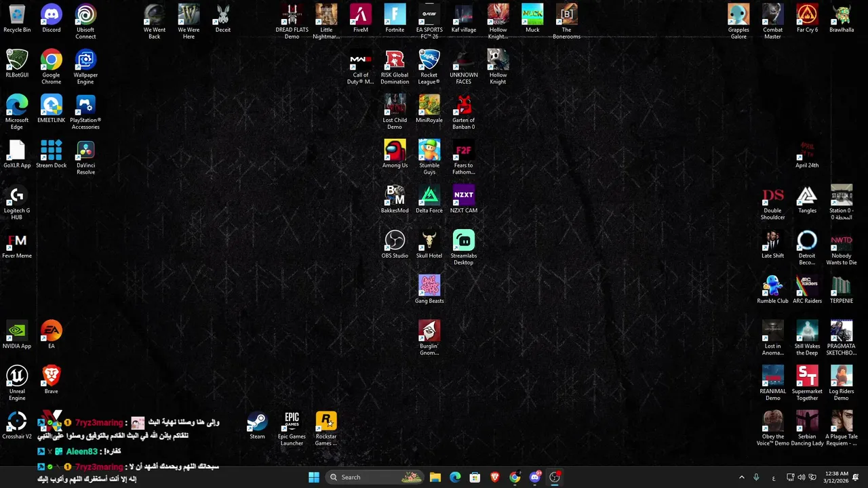Open Logitech G HUB shortcut

click(x=17, y=203)
